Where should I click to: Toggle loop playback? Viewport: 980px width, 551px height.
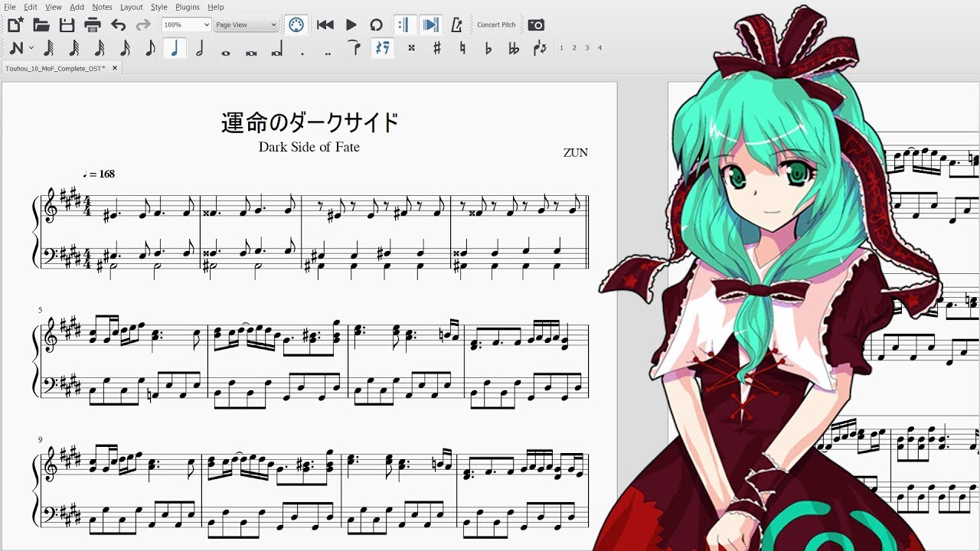(376, 24)
